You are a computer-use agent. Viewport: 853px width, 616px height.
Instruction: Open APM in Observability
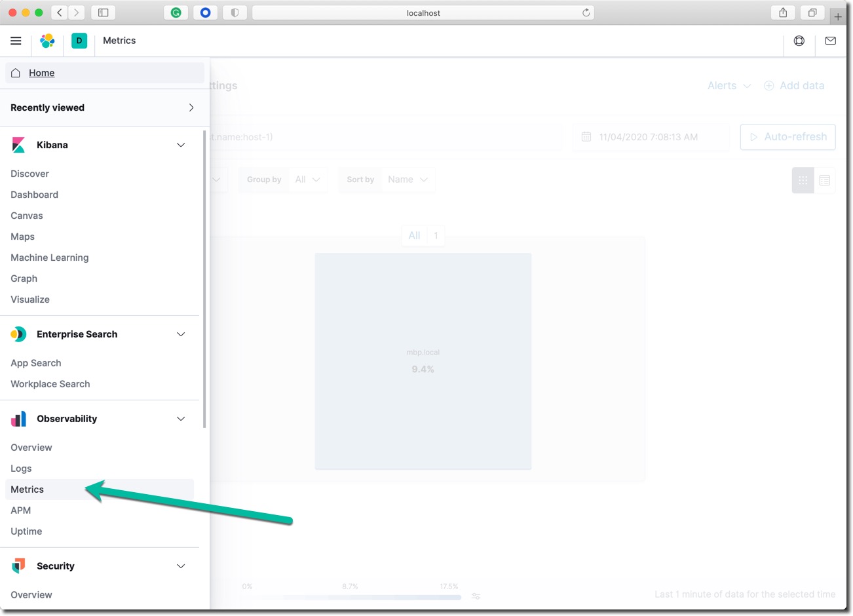21,510
